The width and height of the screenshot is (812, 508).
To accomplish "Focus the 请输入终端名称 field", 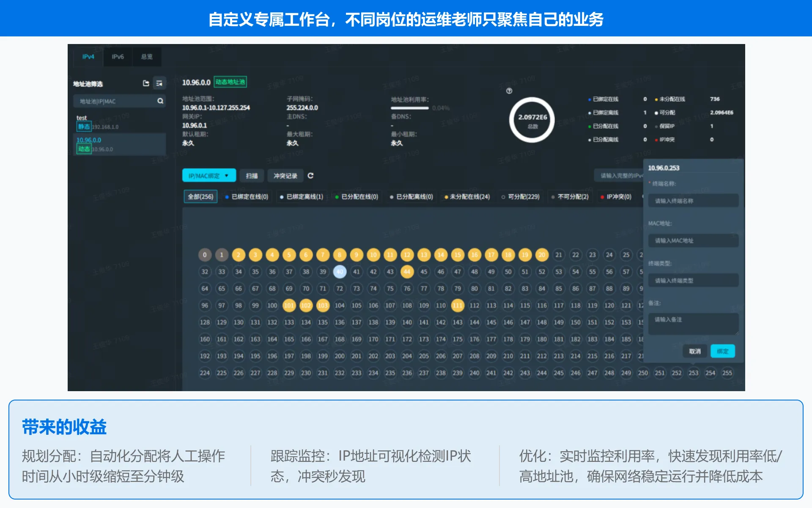I will [x=694, y=201].
